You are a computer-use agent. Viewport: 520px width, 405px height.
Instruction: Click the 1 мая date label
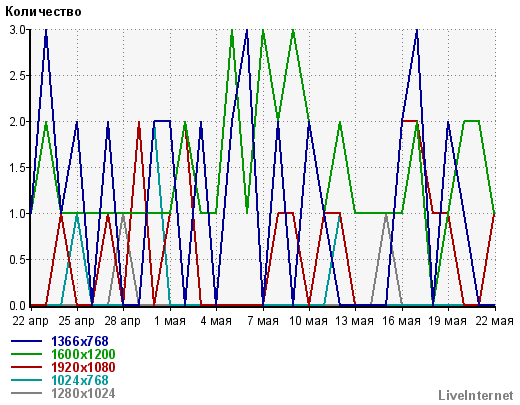(x=170, y=321)
